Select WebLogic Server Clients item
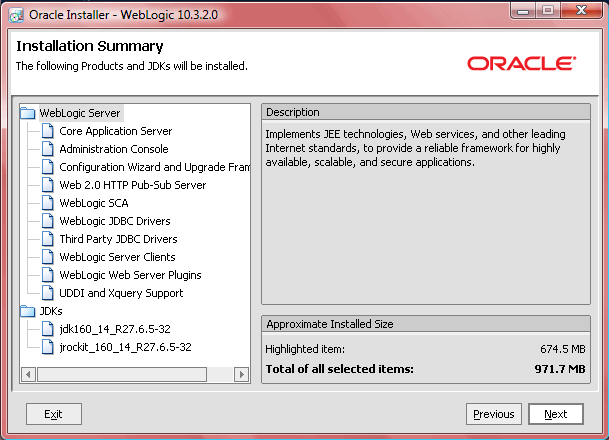The width and height of the screenshot is (609, 440). (x=117, y=257)
